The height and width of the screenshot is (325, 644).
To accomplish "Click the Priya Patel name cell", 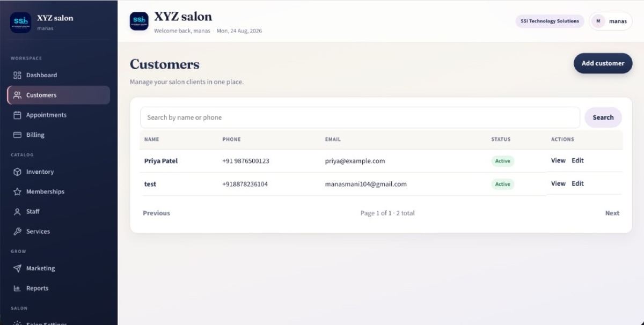I will click(x=161, y=161).
